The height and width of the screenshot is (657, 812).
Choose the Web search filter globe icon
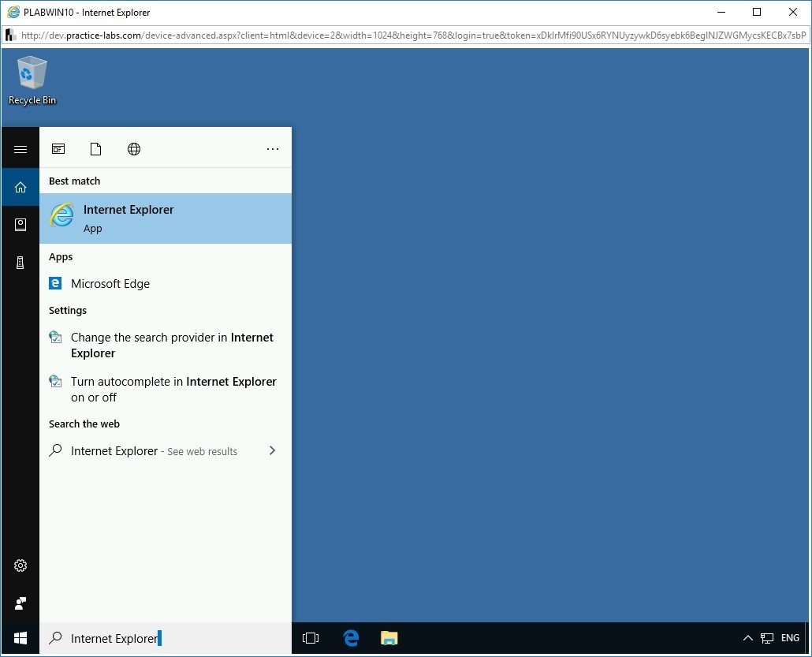coord(134,148)
